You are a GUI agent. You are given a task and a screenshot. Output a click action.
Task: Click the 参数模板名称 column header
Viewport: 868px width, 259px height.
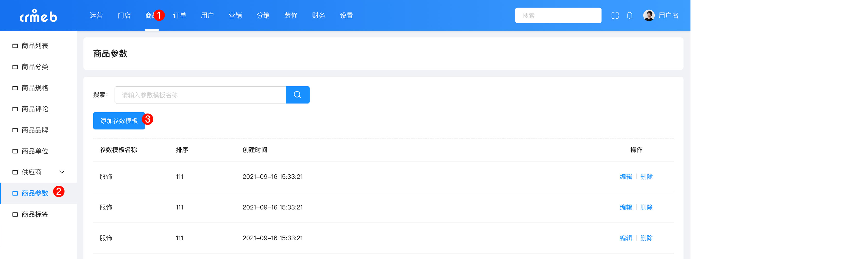tap(118, 150)
